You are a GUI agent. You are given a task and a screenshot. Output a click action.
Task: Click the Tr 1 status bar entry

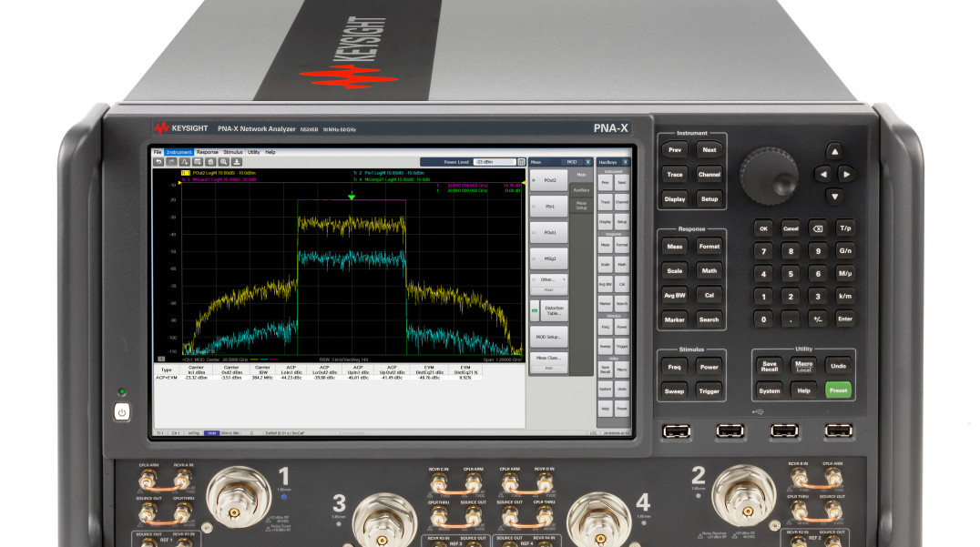coord(160,432)
